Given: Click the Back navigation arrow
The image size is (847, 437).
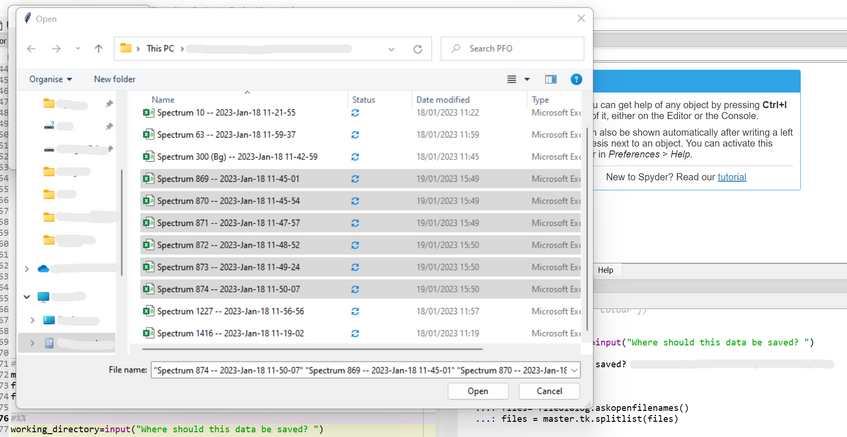Looking at the screenshot, I should point(32,48).
